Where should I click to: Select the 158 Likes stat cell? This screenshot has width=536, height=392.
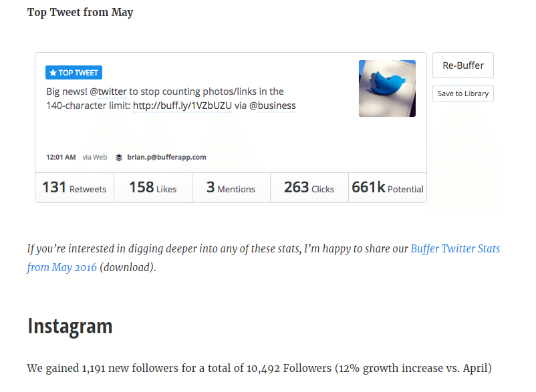tap(153, 188)
